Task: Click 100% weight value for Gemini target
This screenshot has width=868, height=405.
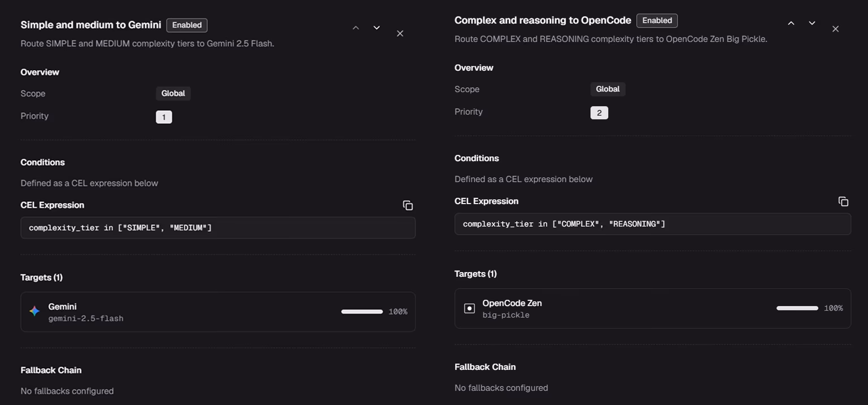Action: point(398,312)
